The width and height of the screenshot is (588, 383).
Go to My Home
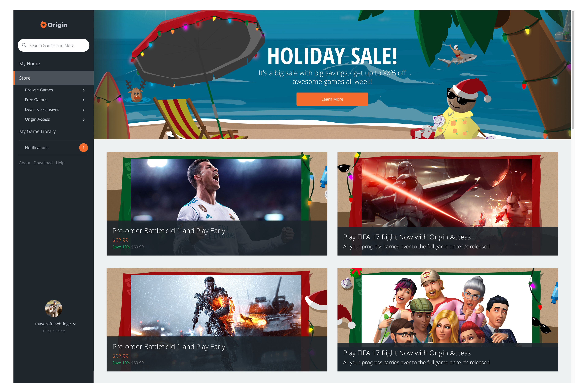point(29,64)
